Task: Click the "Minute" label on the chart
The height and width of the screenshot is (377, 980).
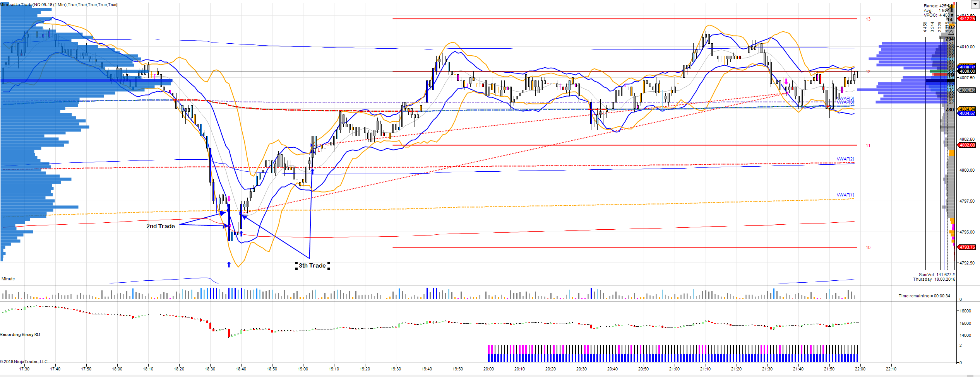Action: [8, 279]
